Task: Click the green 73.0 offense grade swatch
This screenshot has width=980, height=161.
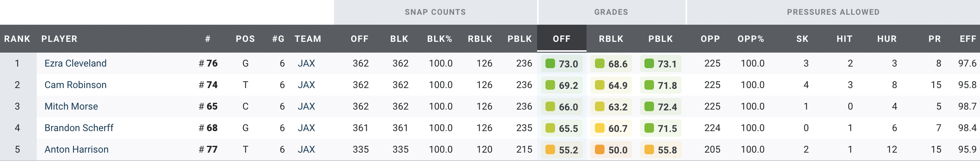Action: pyautogui.click(x=550, y=64)
